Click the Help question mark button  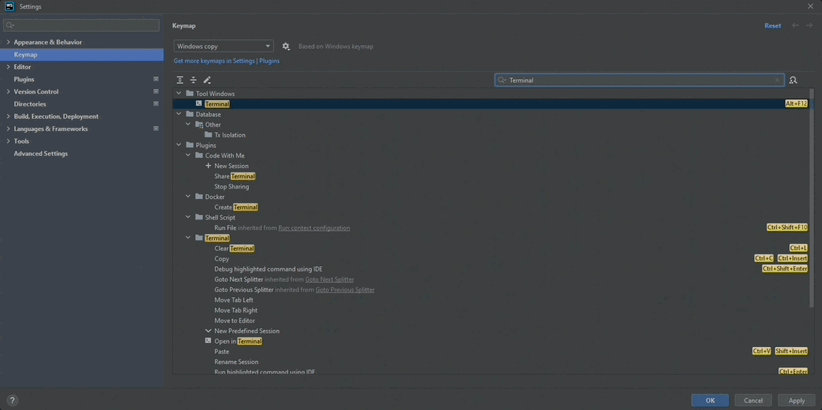13,400
